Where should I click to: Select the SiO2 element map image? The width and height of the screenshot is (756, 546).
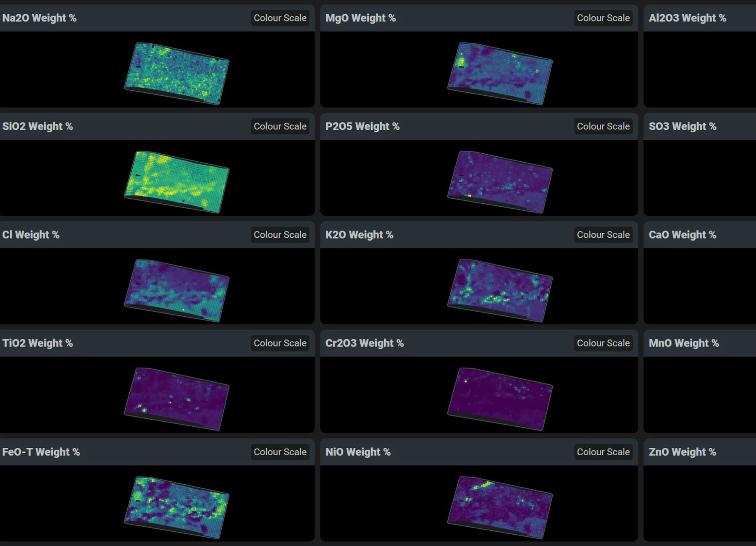pos(177,182)
